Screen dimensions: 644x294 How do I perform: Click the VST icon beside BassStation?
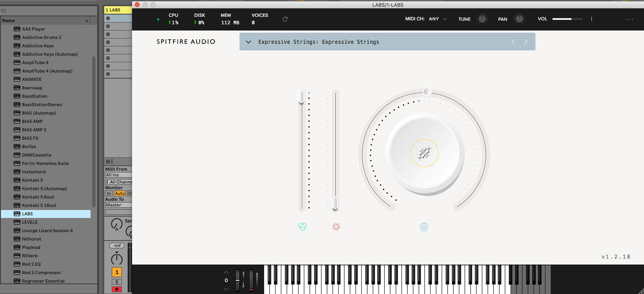(17, 96)
